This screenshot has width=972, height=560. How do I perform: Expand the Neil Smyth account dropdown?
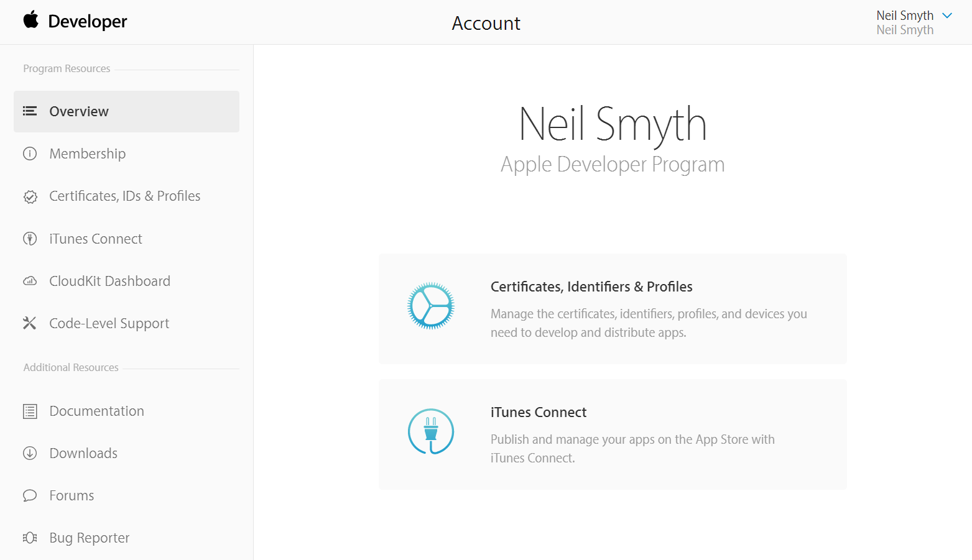(x=948, y=15)
